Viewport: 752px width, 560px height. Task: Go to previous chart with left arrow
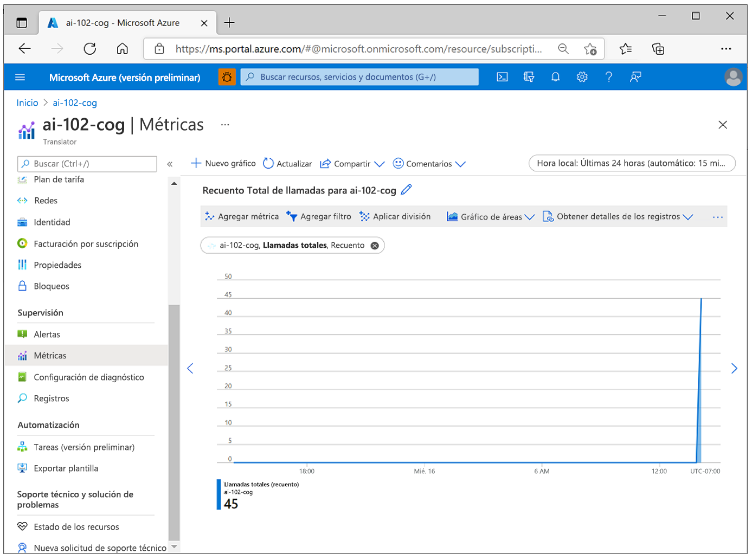pos(190,369)
